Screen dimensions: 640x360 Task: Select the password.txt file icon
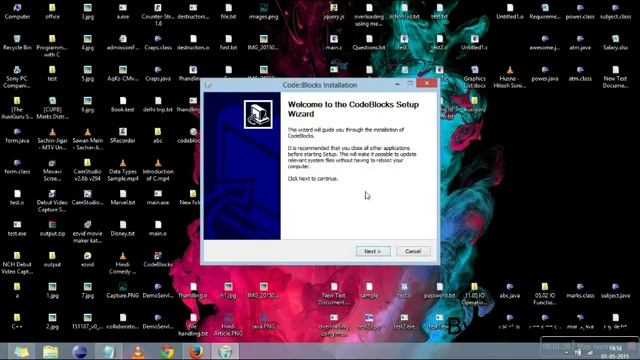[439, 291]
